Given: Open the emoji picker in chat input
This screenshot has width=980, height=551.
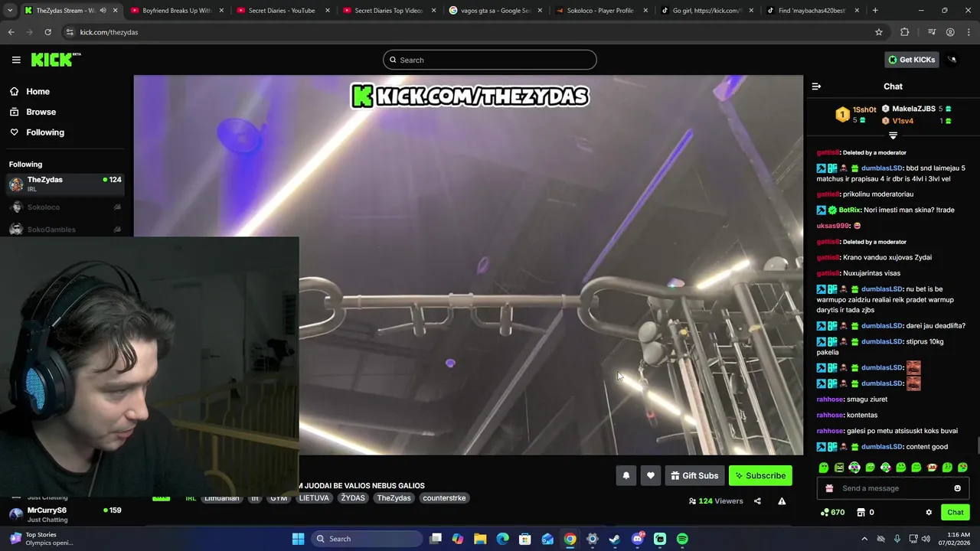Looking at the screenshot, I should [x=957, y=488].
